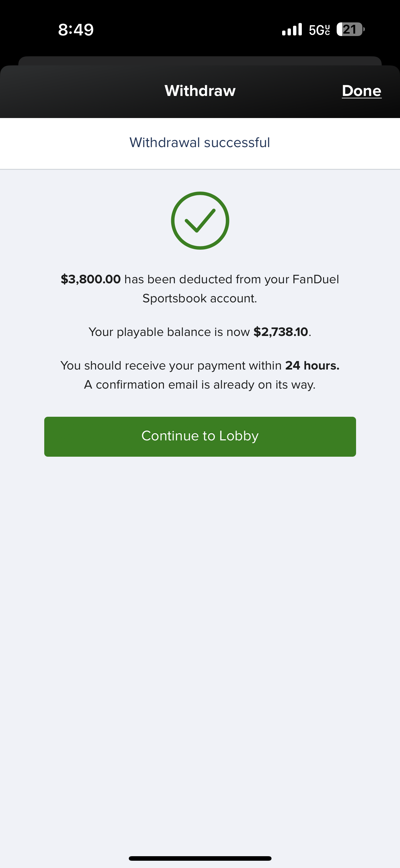Screen dimensions: 400x868
Task: Tap the battery indicator showing 21
Action: pos(350,30)
